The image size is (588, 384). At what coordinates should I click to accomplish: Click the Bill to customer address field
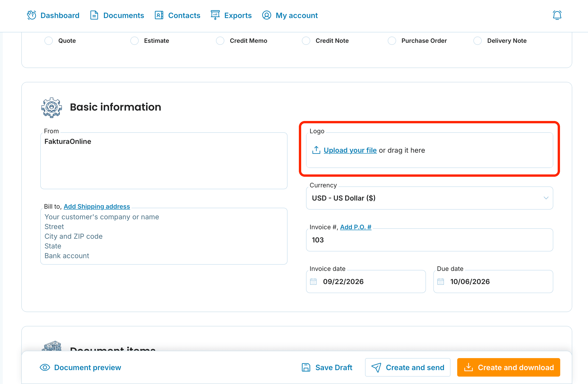click(164, 236)
